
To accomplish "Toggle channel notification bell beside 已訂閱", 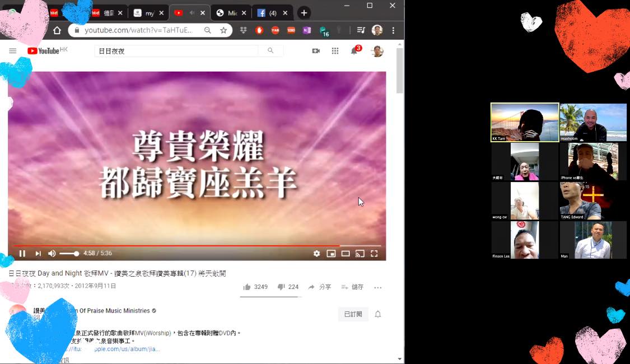I will pos(377,314).
